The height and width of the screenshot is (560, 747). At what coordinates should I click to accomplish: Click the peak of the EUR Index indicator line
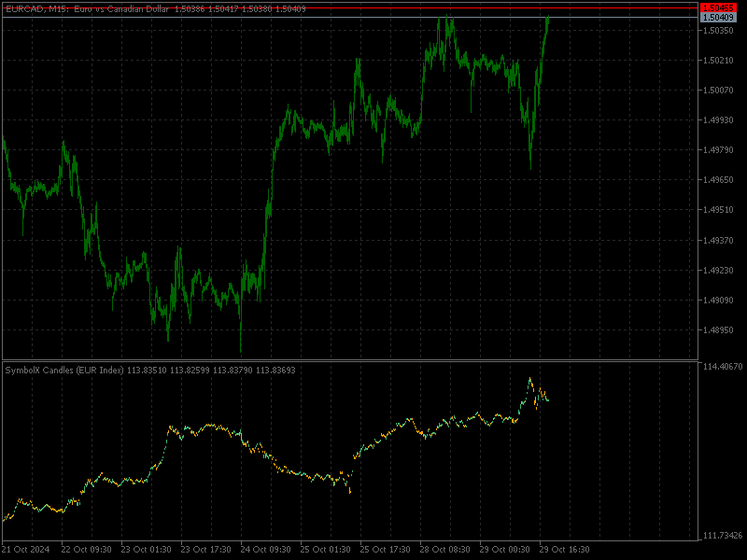click(x=530, y=378)
